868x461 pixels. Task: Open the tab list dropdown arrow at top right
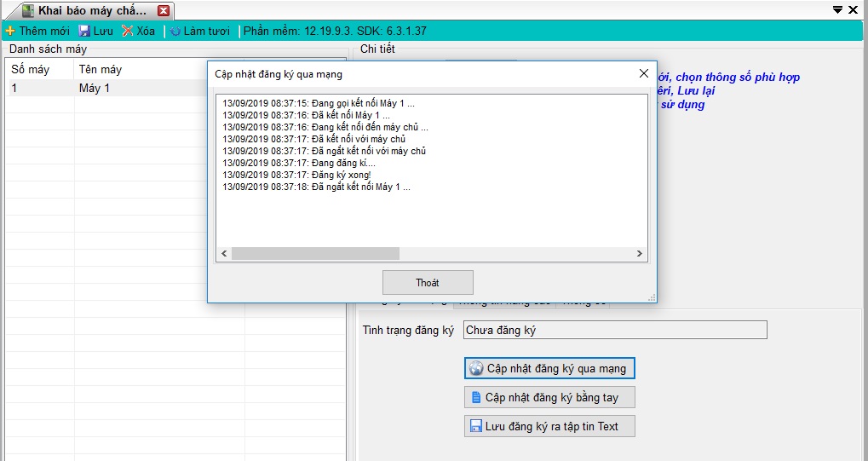pos(837,10)
